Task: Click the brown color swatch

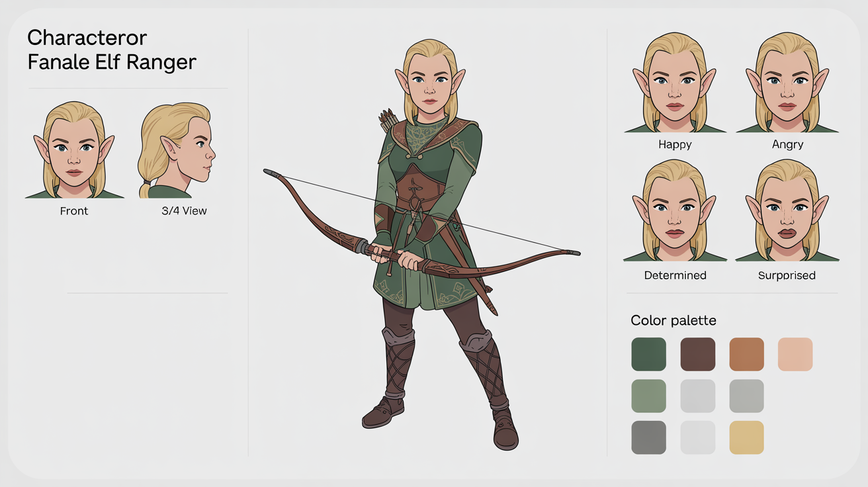Action: coord(697,354)
